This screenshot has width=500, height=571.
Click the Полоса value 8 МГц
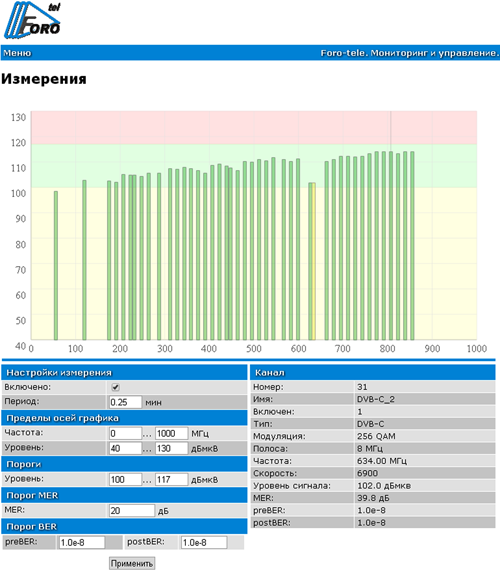pos(370,449)
